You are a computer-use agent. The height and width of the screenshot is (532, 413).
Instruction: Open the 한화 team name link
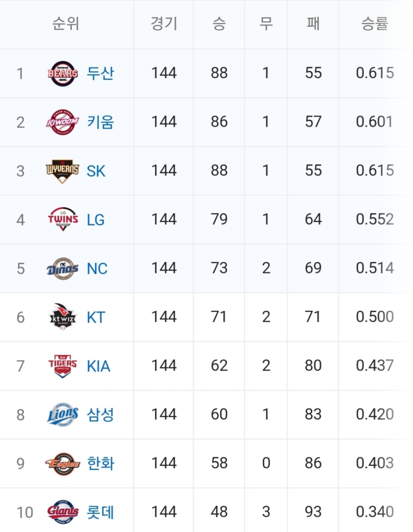point(100,463)
